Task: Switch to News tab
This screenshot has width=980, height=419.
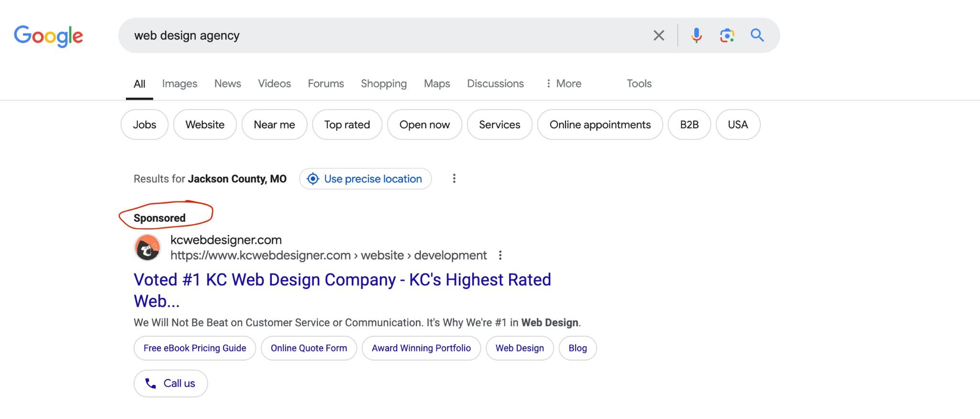Action: 228,84
